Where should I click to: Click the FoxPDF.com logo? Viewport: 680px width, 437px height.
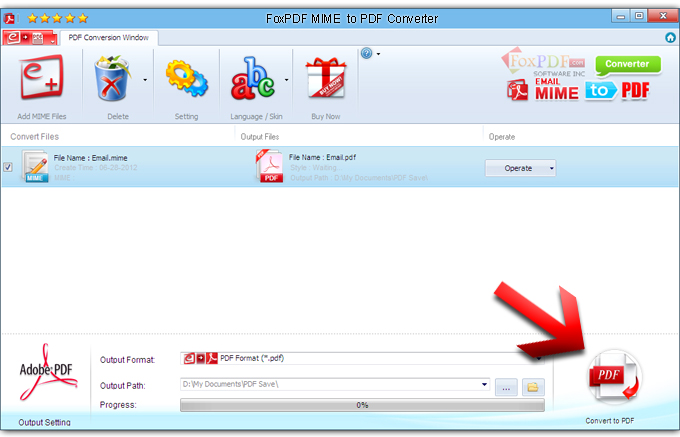[544, 62]
